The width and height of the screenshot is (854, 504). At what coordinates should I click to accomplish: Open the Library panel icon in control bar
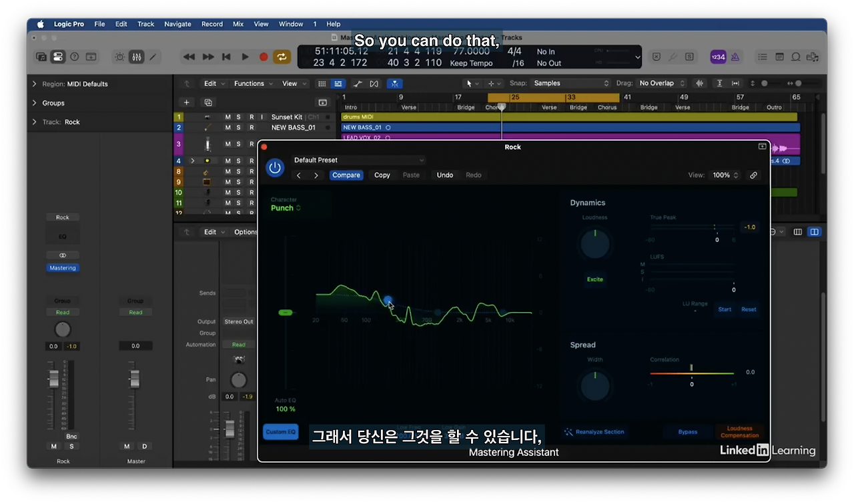point(42,57)
